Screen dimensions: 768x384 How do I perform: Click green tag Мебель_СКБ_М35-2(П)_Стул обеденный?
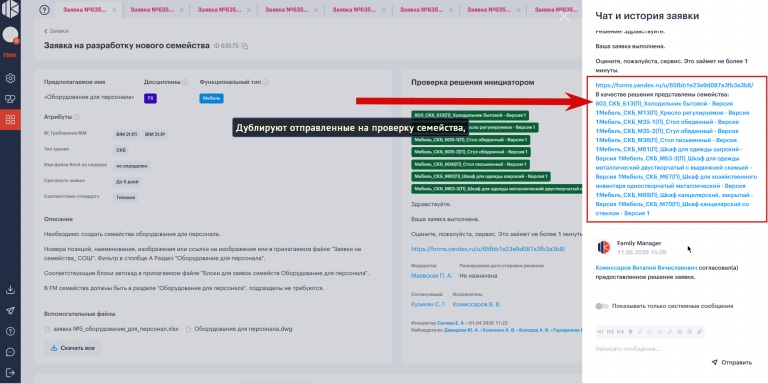[471, 152]
